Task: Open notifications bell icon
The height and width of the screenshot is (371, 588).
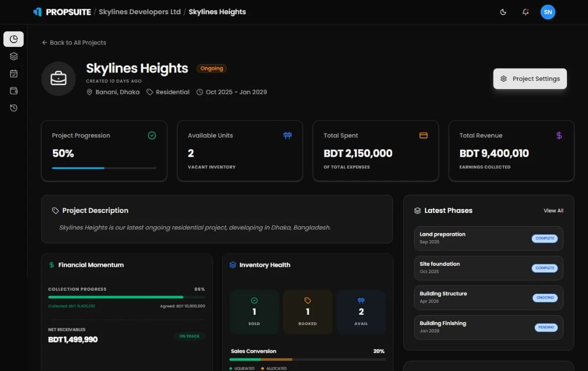Action: pyautogui.click(x=525, y=12)
